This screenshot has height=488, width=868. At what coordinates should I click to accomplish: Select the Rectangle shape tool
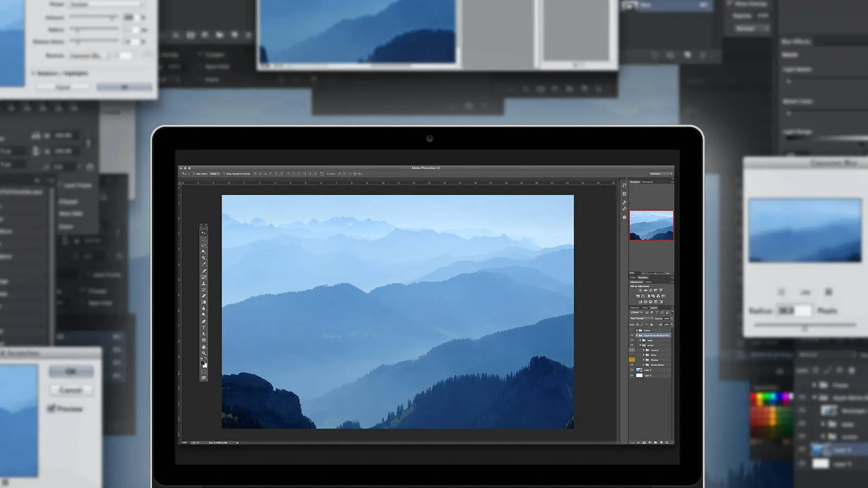[203, 340]
